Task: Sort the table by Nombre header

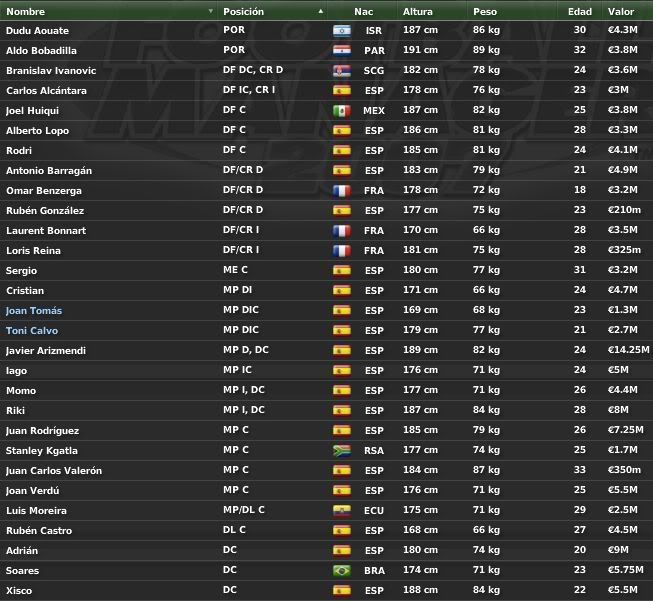Action: 25,12
